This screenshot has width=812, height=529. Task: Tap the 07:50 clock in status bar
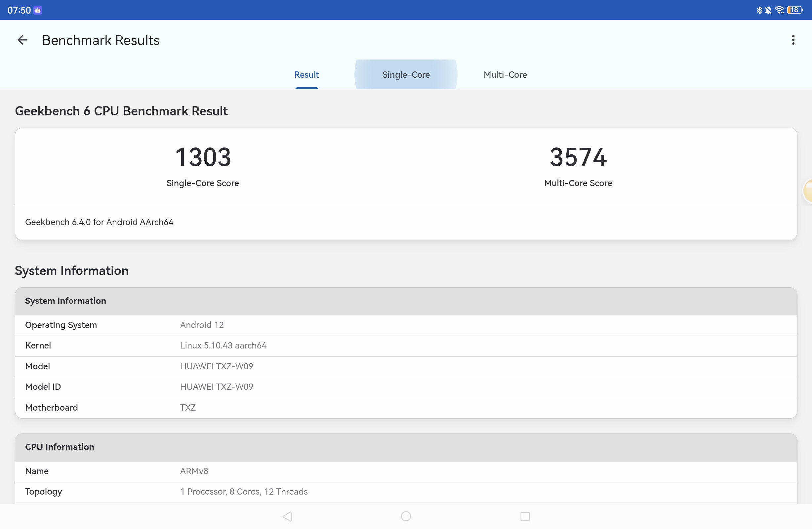pyautogui.click(x=19, y=10)
